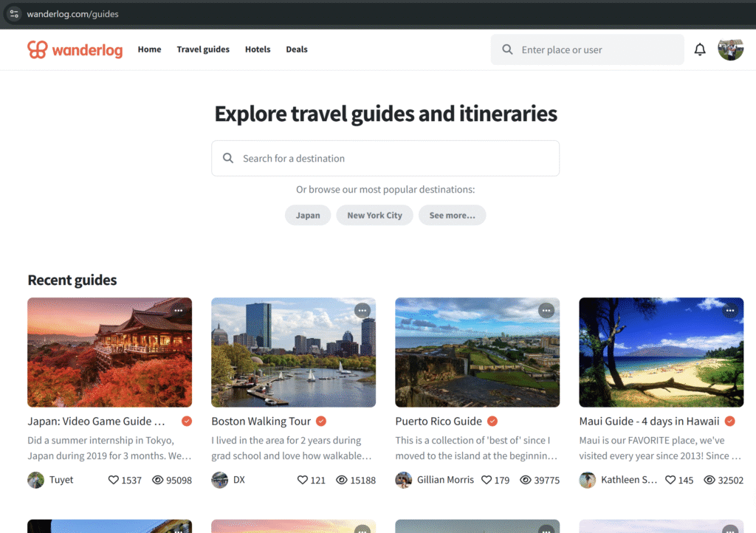Open the Japan temple guide thumbnail

(109, 352)
